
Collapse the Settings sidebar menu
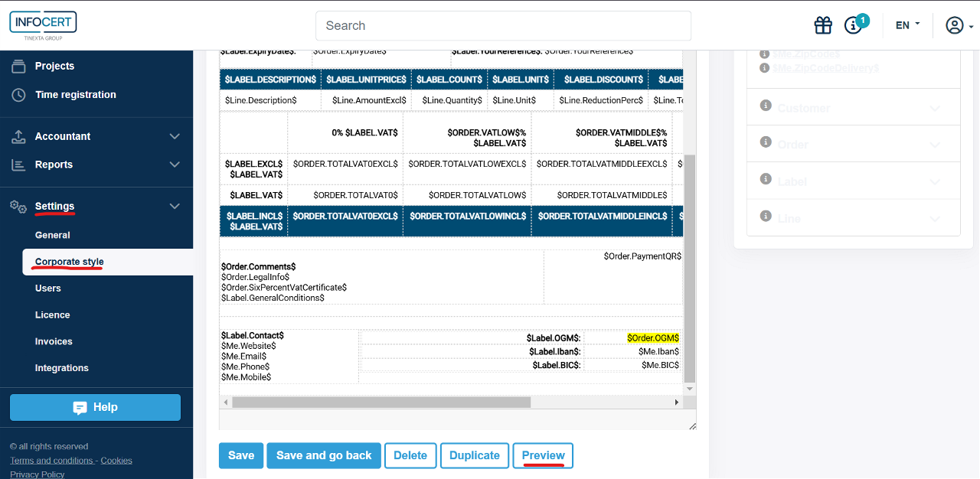pyautogui.click(x=174, y=207)
